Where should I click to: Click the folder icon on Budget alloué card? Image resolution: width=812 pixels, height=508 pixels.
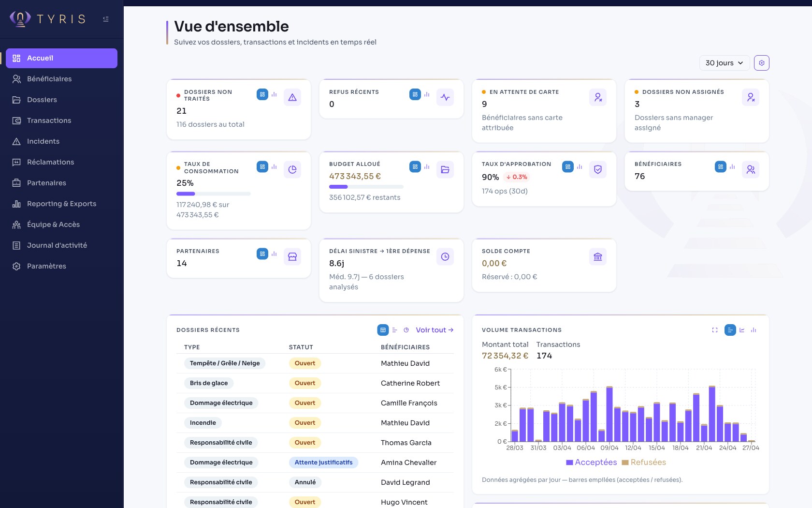click(445, 169)
